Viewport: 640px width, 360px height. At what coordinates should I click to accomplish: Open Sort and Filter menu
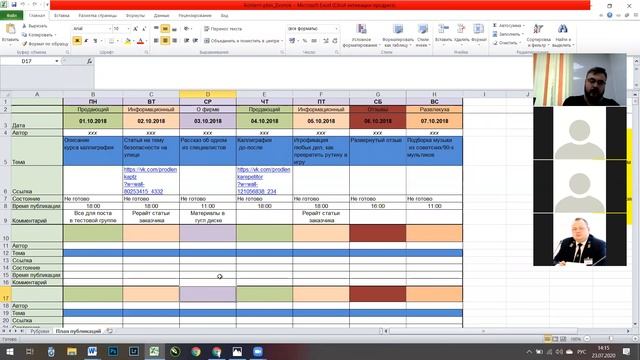pyautogui.click(x=539, y=35)
